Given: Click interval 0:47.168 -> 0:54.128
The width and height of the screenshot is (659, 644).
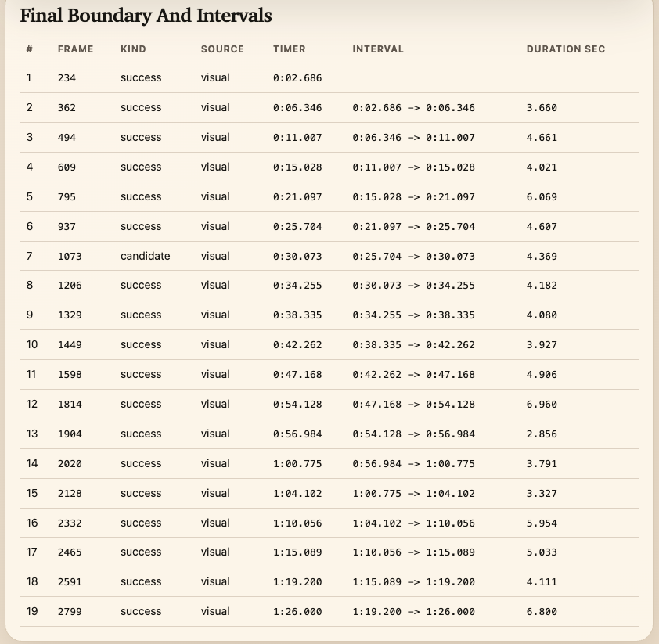Looking at the screenshot, I should click(413, 404).
